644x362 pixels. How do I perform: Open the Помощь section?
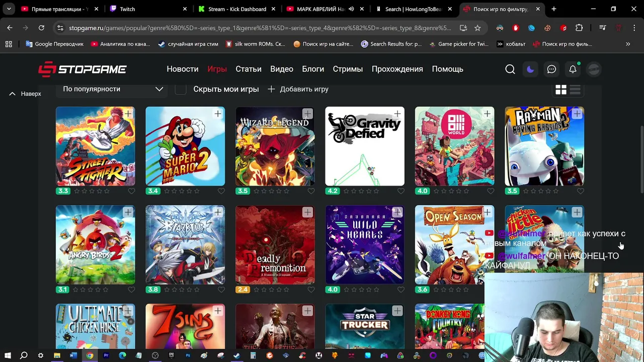[x=447, y=69]
